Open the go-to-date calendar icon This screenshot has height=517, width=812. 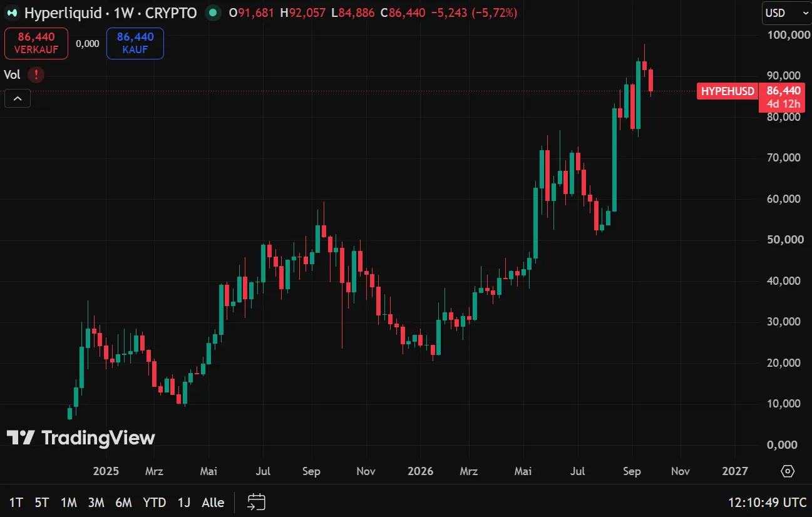coord(257,502)
